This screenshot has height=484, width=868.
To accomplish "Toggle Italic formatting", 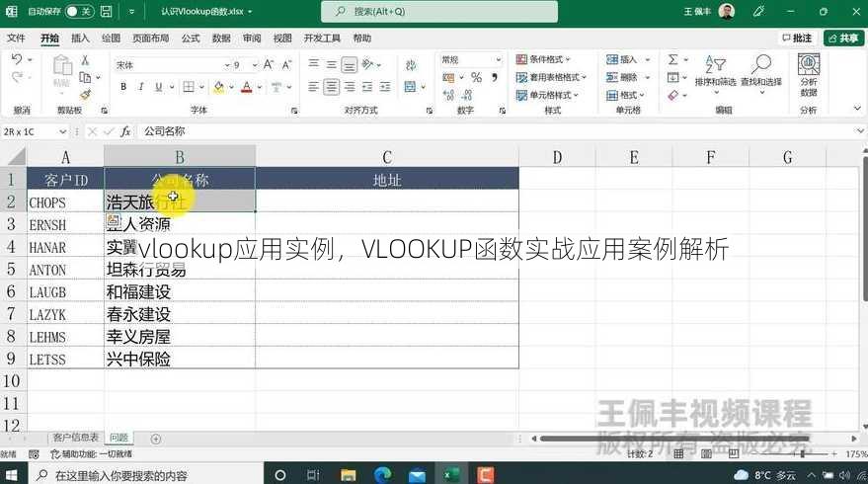I will [141, 87].
